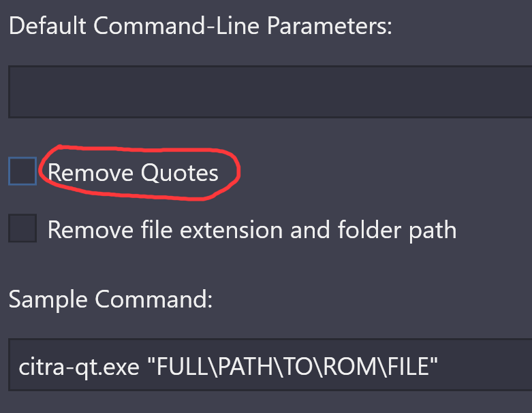
Task: Focus the Default Command-Line Parameters input field
Action: click(270, 92)
